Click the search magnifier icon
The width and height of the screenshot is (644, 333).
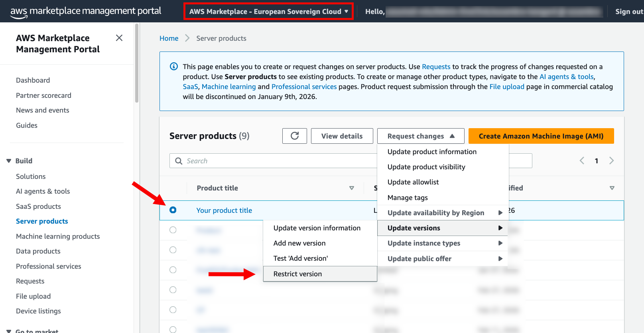coord(179,161)
